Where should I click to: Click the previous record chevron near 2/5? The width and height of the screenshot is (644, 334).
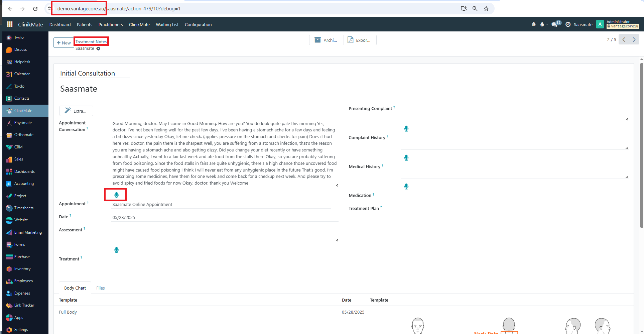pos(624,39)
